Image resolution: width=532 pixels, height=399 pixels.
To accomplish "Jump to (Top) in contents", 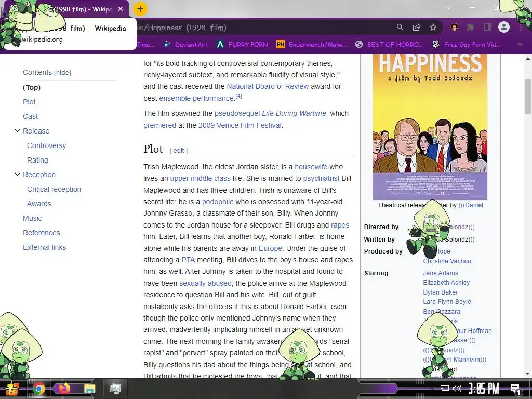I will click(32, 87).
